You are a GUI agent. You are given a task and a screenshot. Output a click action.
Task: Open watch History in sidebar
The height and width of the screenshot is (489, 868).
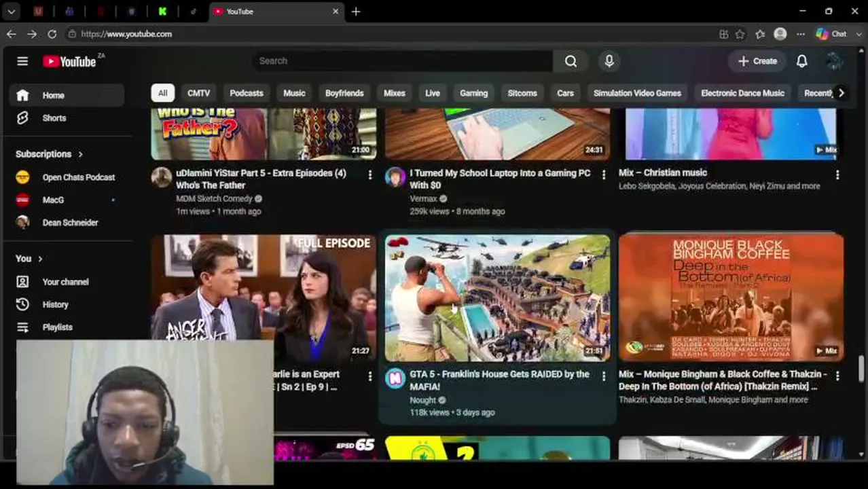pyautogui.click(x=67, y=304)
